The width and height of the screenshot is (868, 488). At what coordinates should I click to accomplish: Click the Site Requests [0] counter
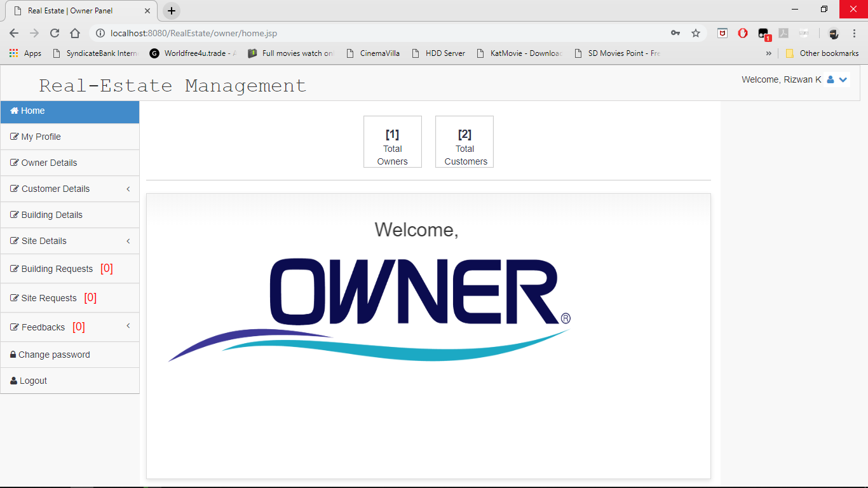[x=90, y=297]
